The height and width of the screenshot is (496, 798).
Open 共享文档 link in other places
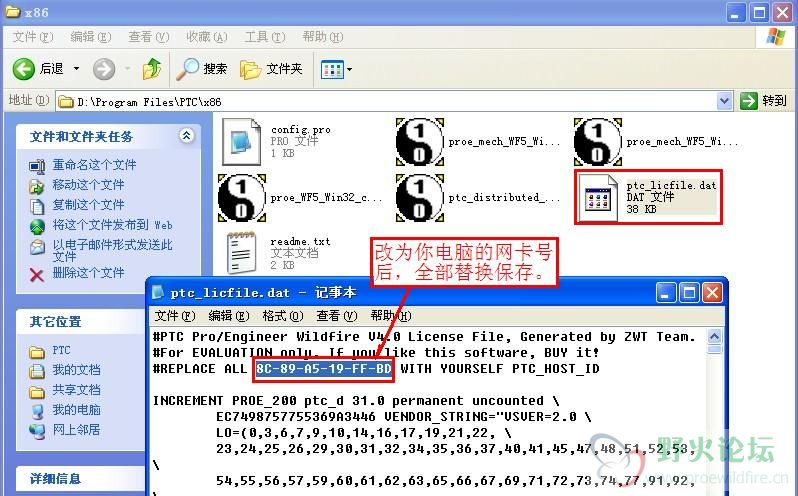click(76, 390)
